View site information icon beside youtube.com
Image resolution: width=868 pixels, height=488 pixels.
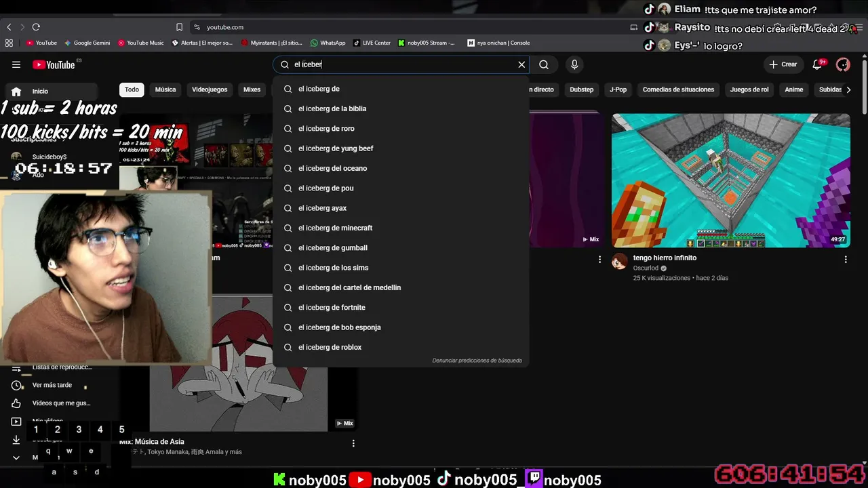click(x=197, y=27)
